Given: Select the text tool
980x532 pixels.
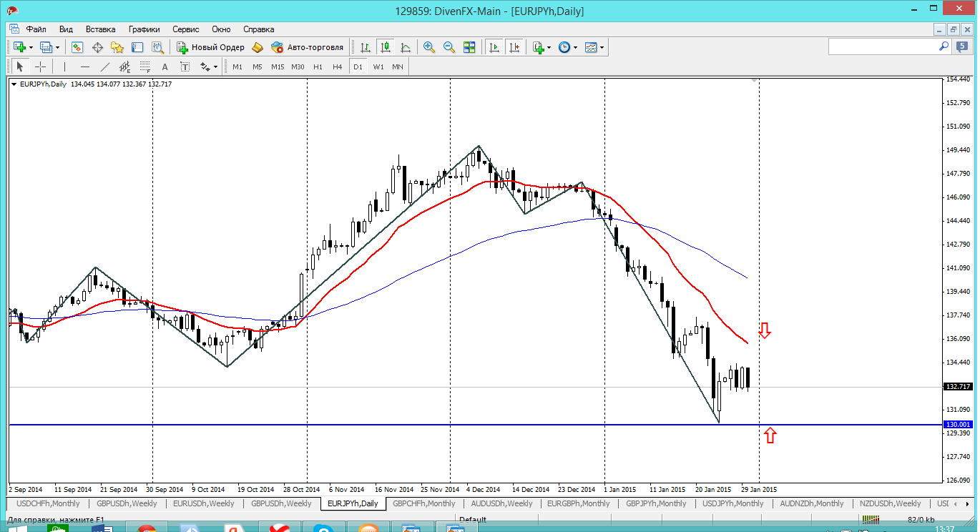Looking at the screenshot, I should tap(165, 66).
